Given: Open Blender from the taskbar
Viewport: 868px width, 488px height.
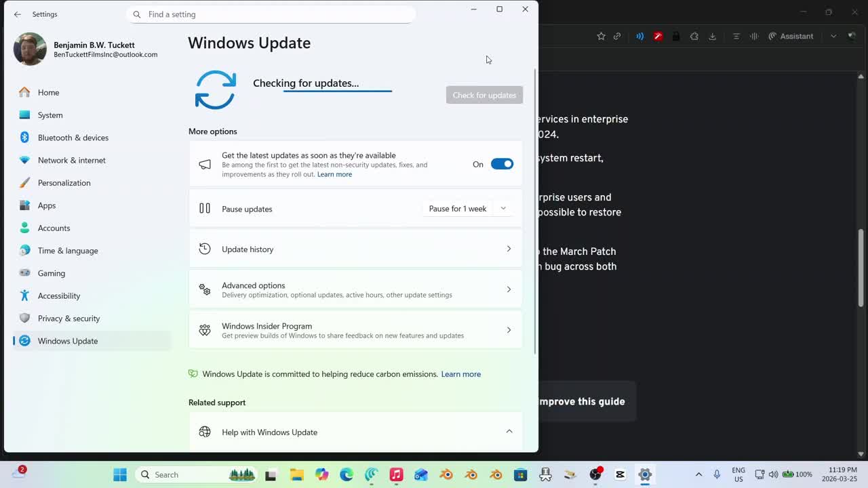Looking at the screenshot, I should click(x=446, y=474).
